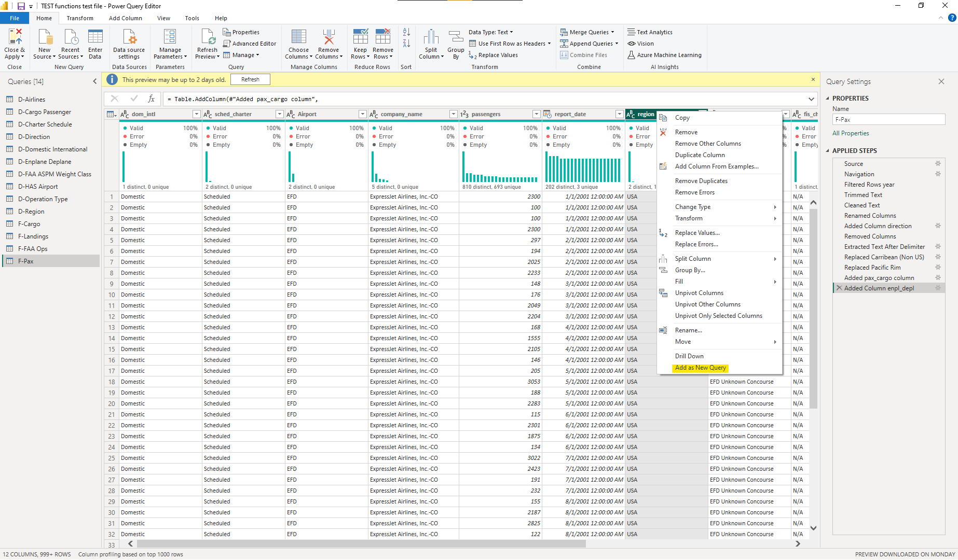Open the New Source icon
958x560 pixels.
(45, 38)
